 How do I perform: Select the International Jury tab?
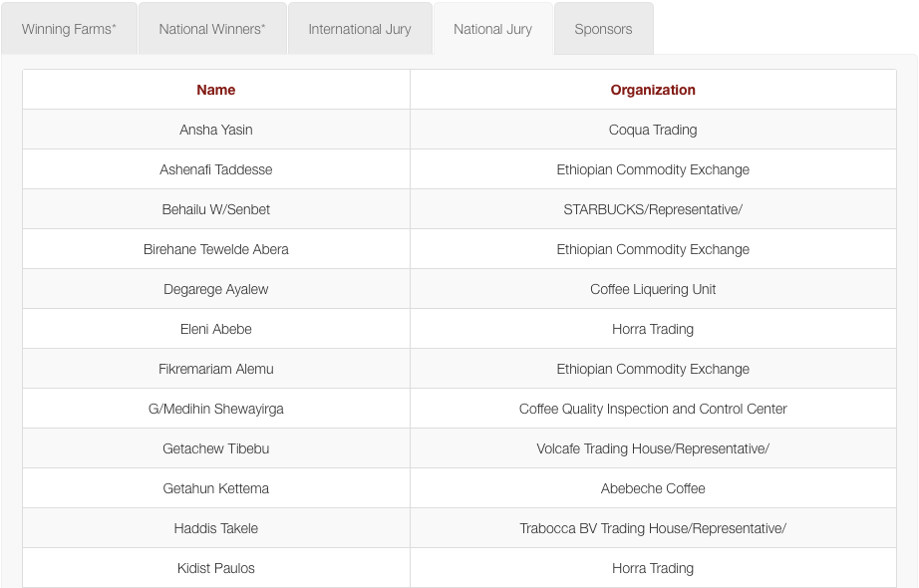point(360,29)
